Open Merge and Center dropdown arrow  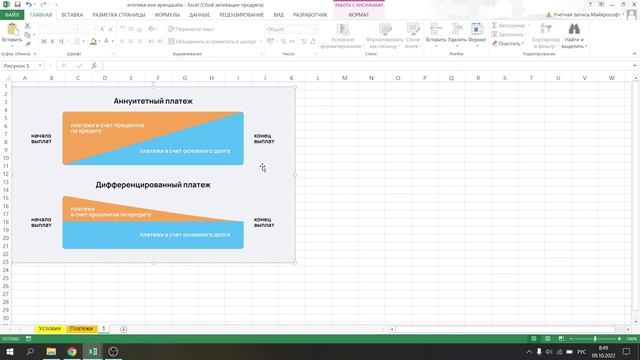[x=260, y=41]
